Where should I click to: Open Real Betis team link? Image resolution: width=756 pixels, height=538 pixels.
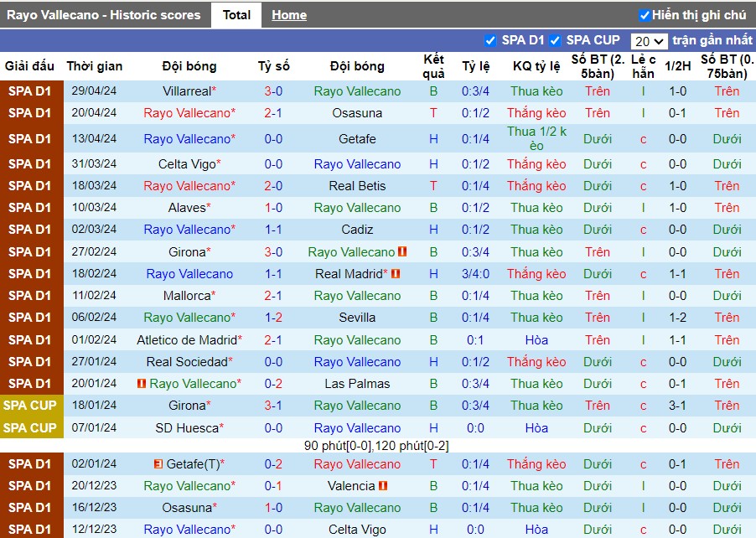[357, 186]
